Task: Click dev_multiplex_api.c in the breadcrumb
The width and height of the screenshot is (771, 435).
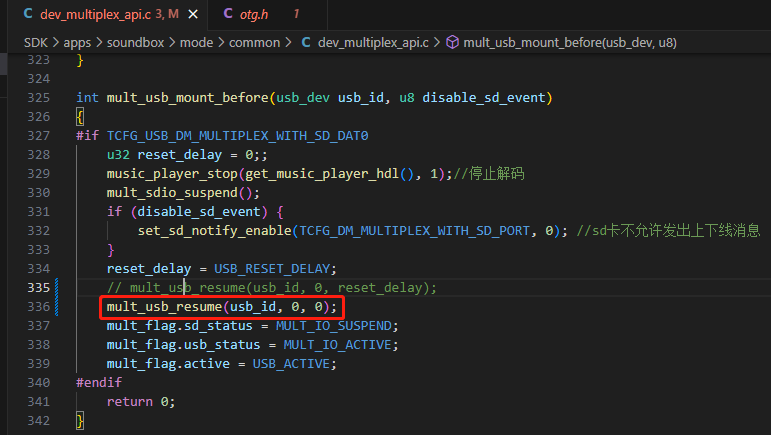Action: point(373,43)
